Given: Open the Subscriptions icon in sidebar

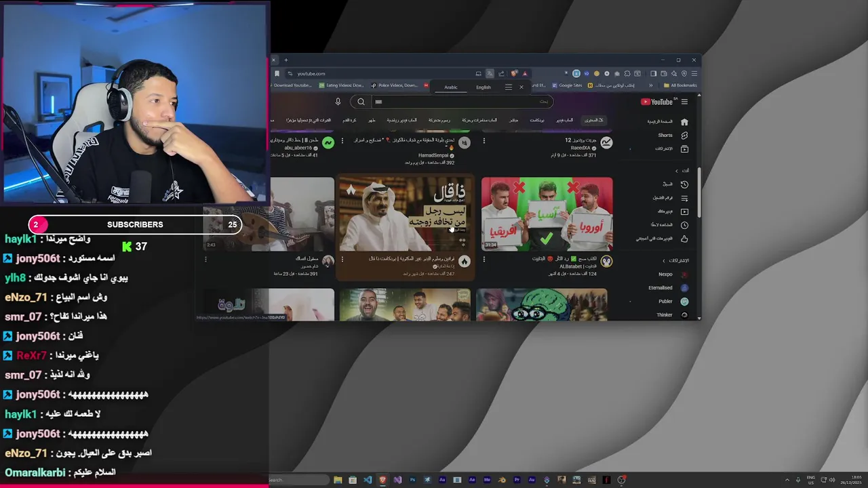Looking at the screenshot, I should click(684, 148).
